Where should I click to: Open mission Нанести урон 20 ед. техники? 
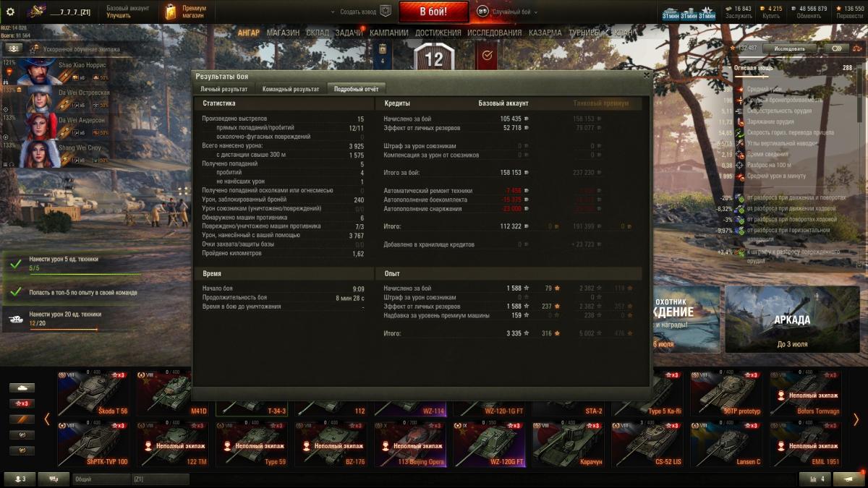(72, 318)
